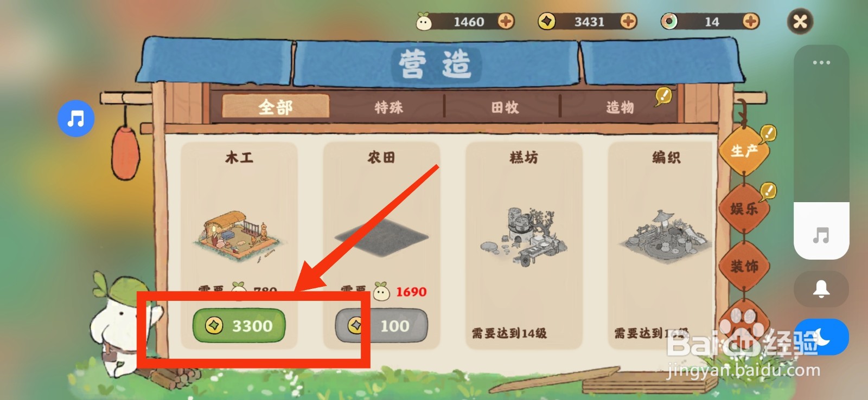Close the 营造 build shop with X

pyautogui.click(x=800, y=22)
